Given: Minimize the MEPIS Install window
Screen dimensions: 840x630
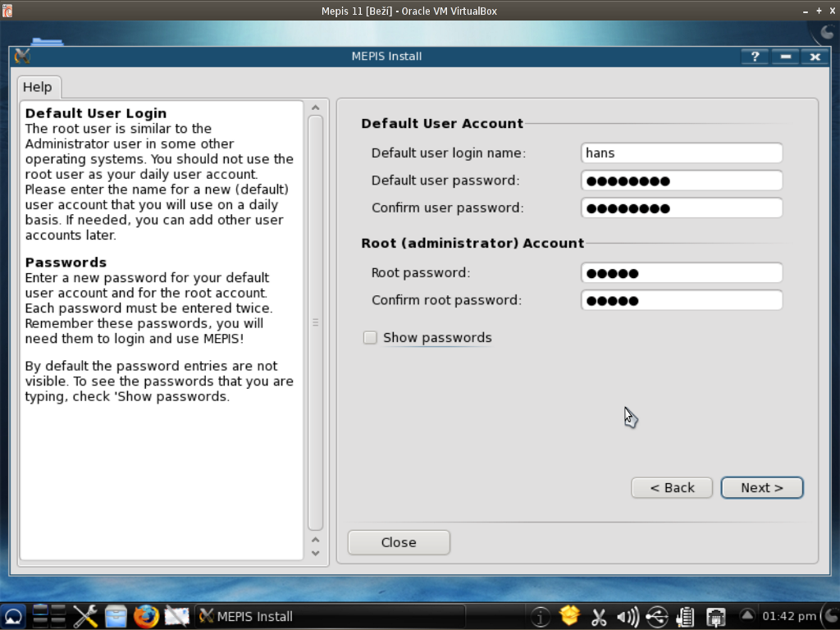Looking at the screenshot, I should pos(785,57).
